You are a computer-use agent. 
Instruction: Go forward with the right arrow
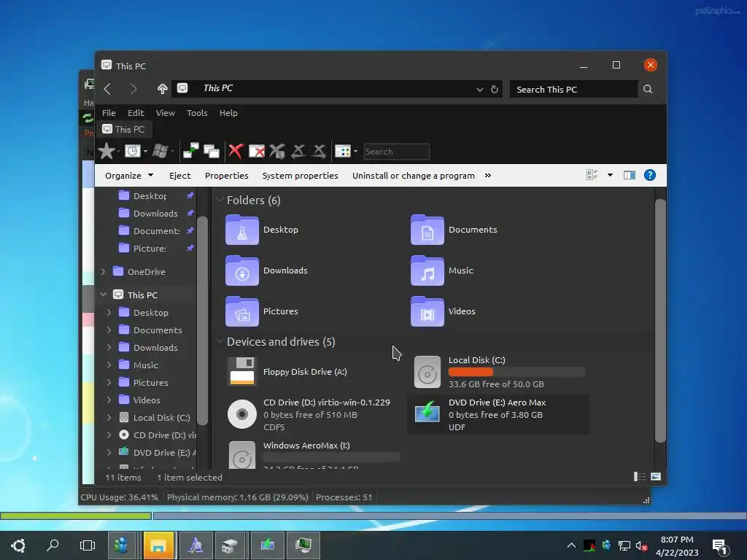[x=133, y=89]
